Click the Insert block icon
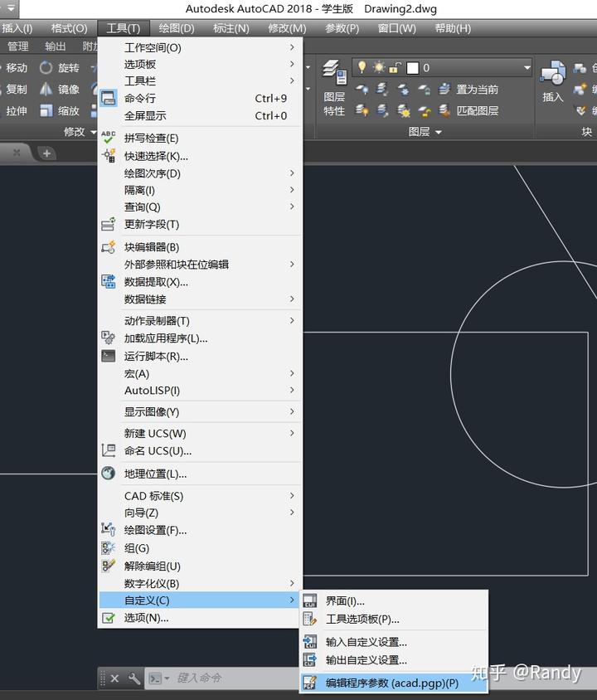Image resolution: width=597 pixels, height=700 pixels. (553, 72)
